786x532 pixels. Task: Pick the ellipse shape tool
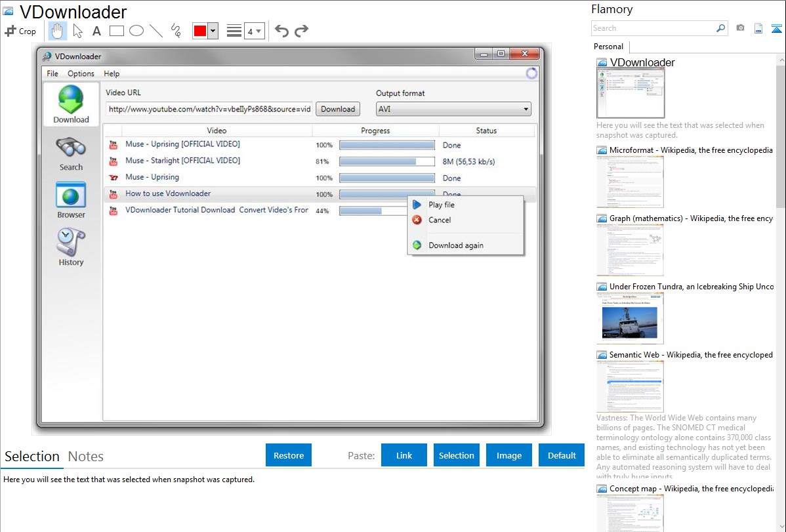pos(136,31)
